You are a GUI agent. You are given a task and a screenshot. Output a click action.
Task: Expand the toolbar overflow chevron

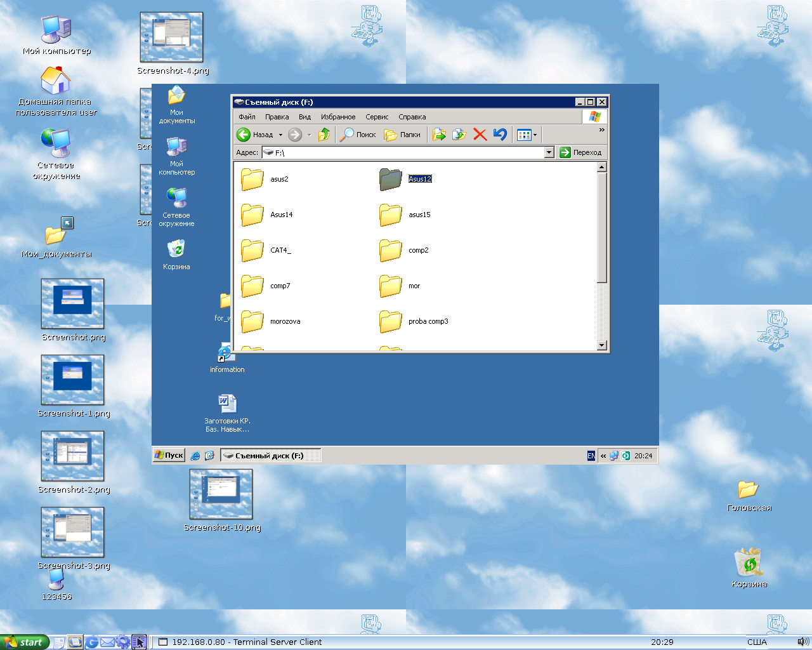[601, 130]
